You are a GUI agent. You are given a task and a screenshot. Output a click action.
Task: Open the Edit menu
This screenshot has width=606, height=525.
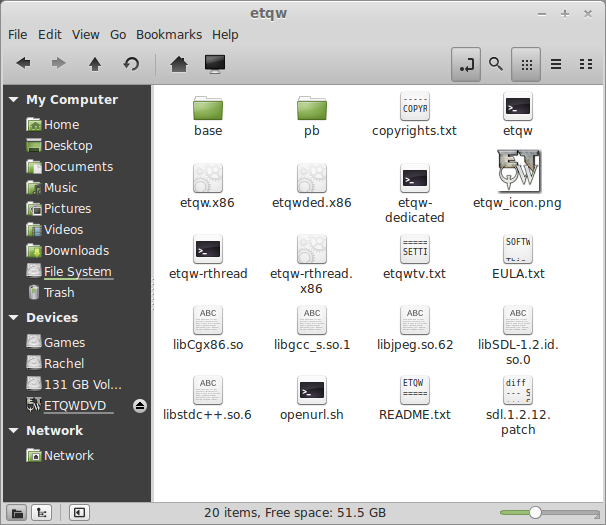coord(49,35)
